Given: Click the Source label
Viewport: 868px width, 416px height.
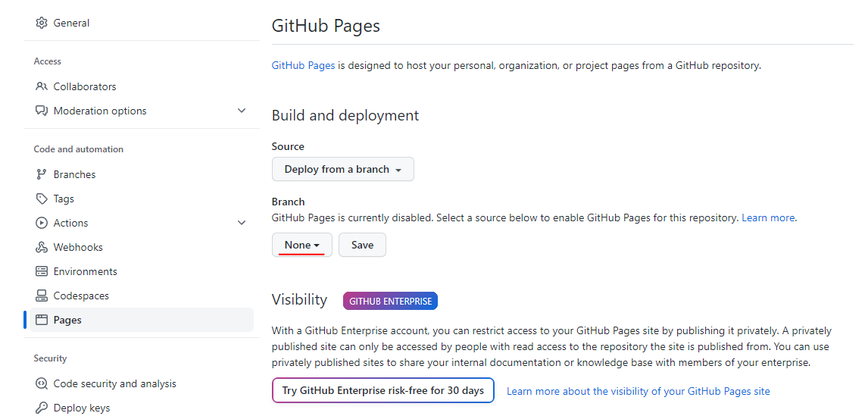Looking at the screenshot, I should point(288,147).
